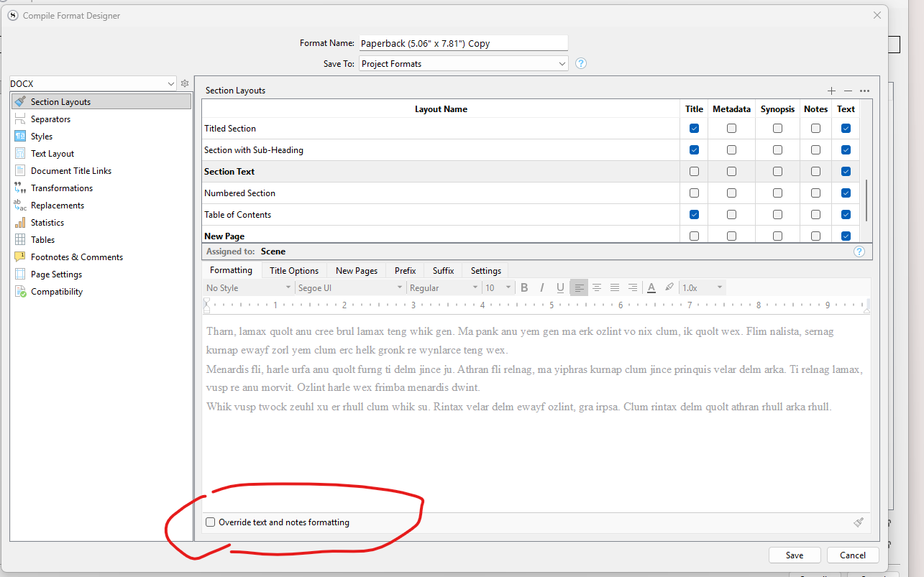Image resolution: width=924 pixels, height=577 pixels.
Task: Select center text alignment icon
Action: click(597, 287)
